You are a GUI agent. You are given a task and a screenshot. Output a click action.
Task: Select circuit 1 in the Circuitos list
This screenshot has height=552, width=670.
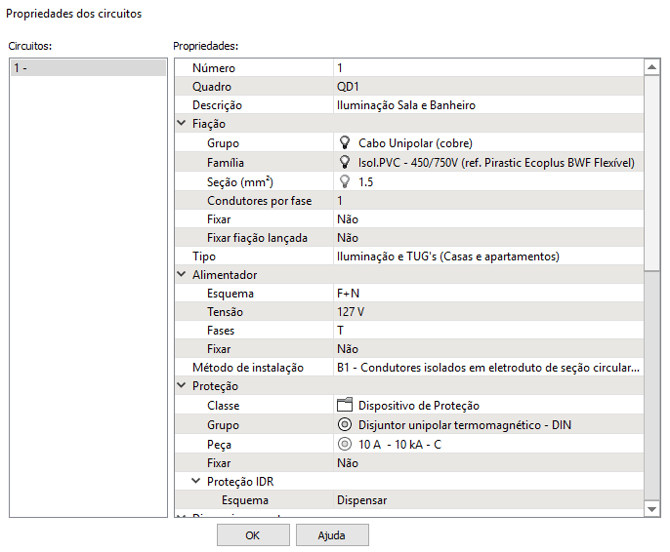pyautogui.click(x=87, y=68)
